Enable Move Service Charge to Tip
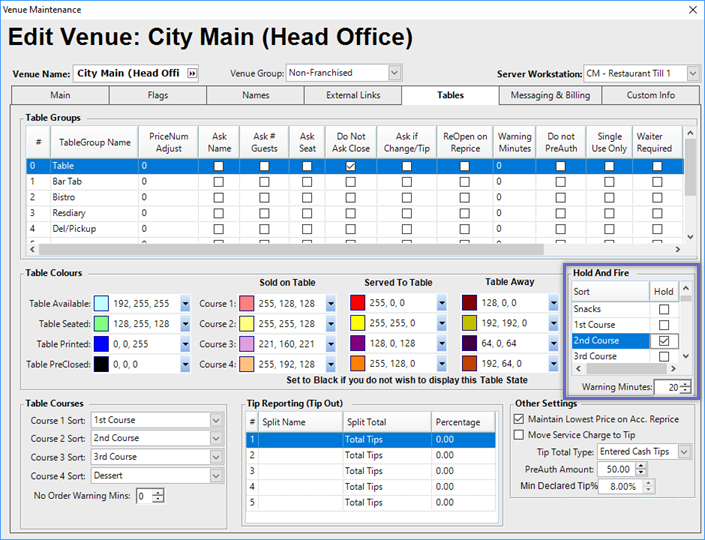The width and height of the screenshot is (705, 540). pos(518,435)
